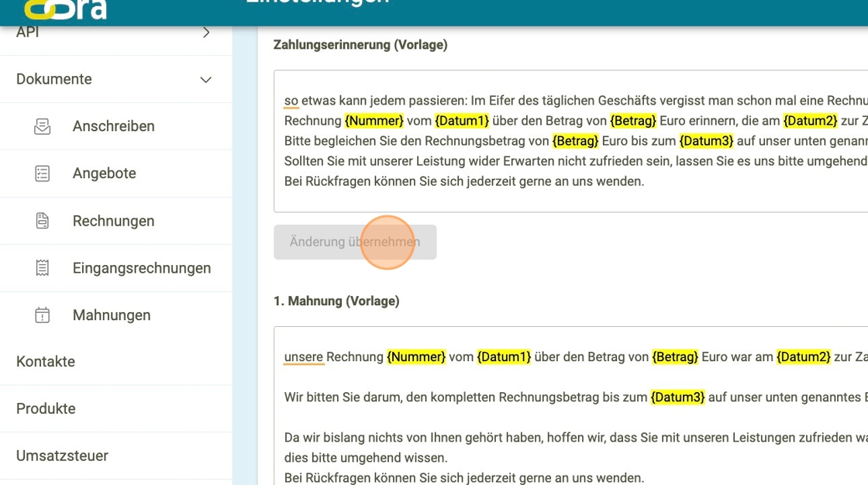868x485 pixels.
Task: Open Umsatzsteuer in the sidebar
Action: [x=115, y=456]
